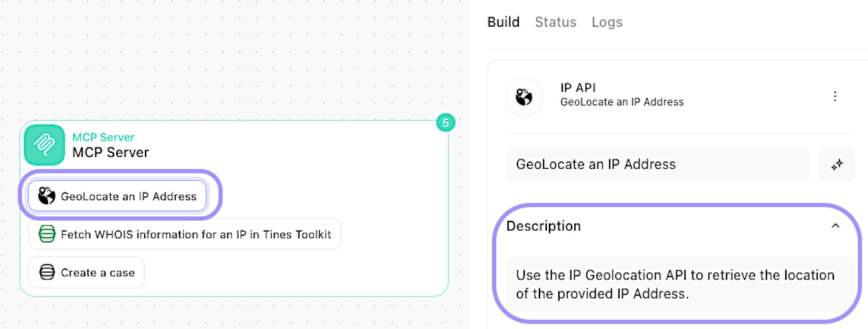The height and width of the screenshot is (329, 868).
Task: Go to the Logs tab
Action: [607, 22]
